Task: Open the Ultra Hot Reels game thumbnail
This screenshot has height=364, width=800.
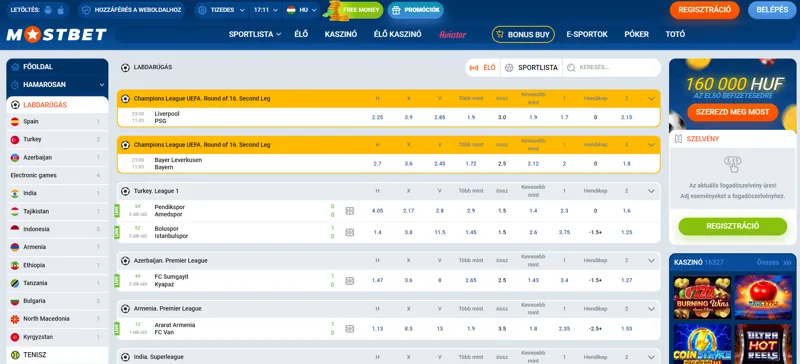Action: (x=763, y=344)
